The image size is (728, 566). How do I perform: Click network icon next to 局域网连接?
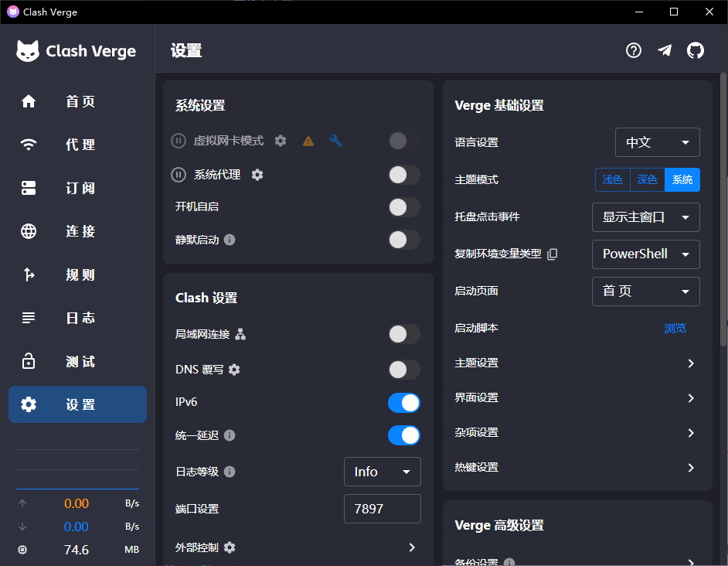[240, 334]
